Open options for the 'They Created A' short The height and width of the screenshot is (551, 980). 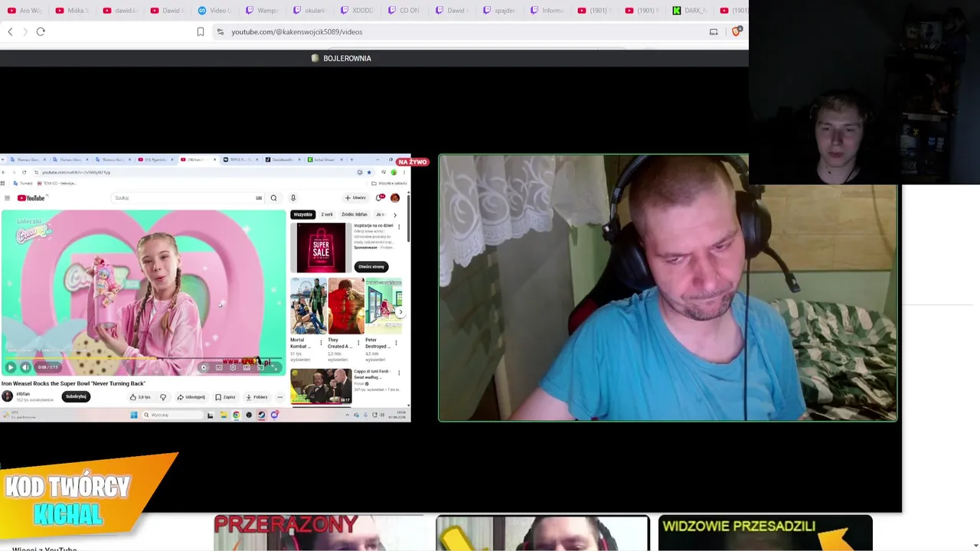click(358, 343)
